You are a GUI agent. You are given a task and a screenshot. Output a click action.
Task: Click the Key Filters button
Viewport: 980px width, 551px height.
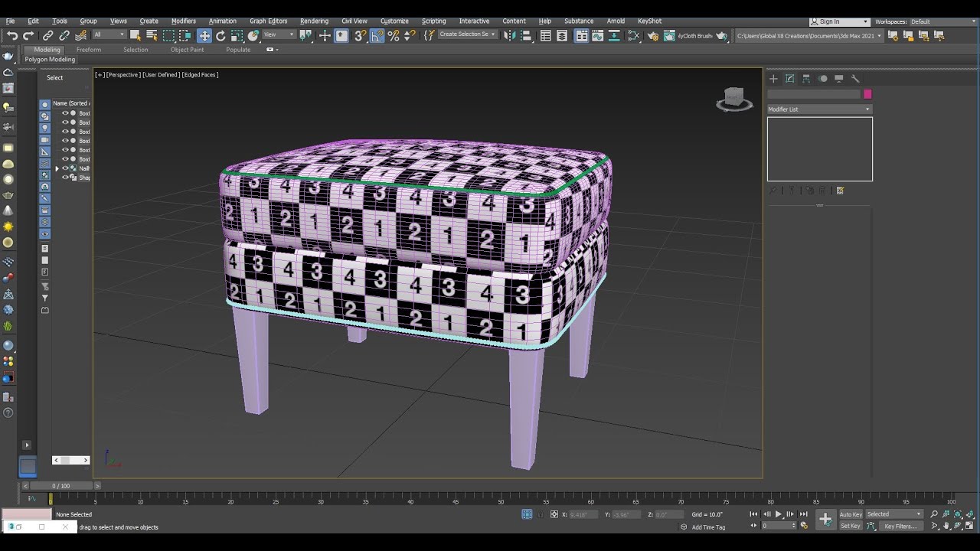coord(900,526)
